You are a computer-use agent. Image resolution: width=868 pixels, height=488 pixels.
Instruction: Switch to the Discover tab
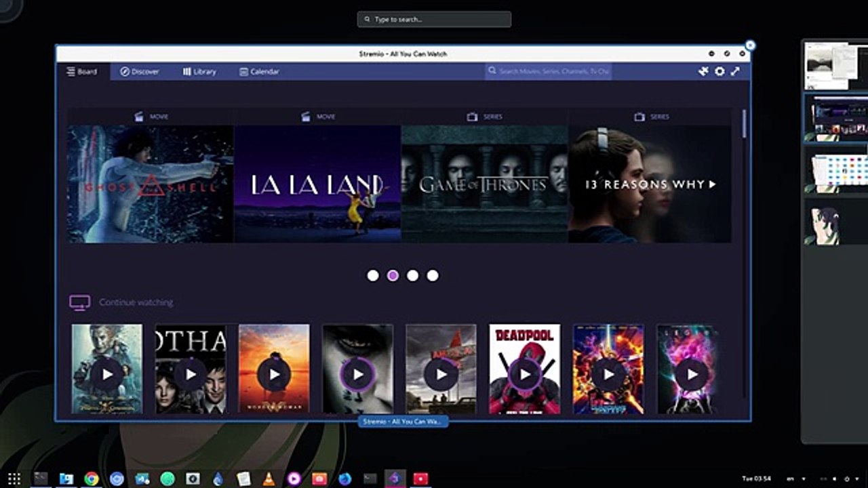(140, 71)
